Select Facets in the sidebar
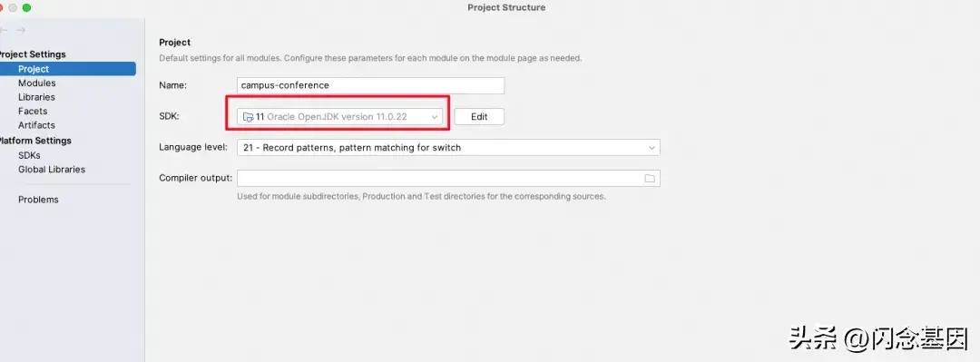This screenshot has width=980, height=362. 33,112
